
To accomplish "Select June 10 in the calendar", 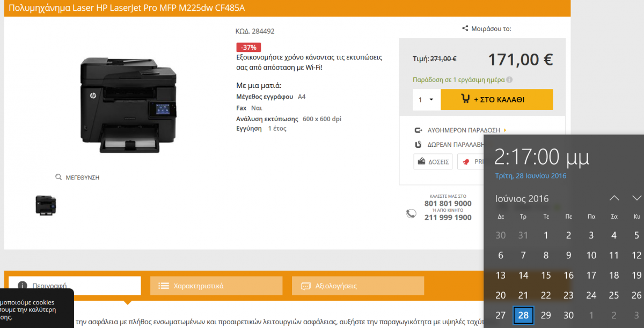I will [591, 255].
